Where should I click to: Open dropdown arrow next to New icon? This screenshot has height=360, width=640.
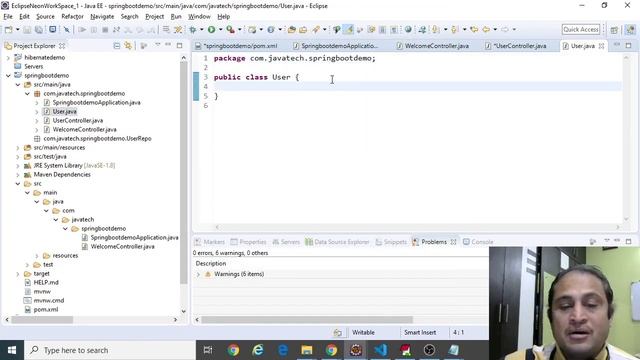pyautogui.click(x=18, y=29)
